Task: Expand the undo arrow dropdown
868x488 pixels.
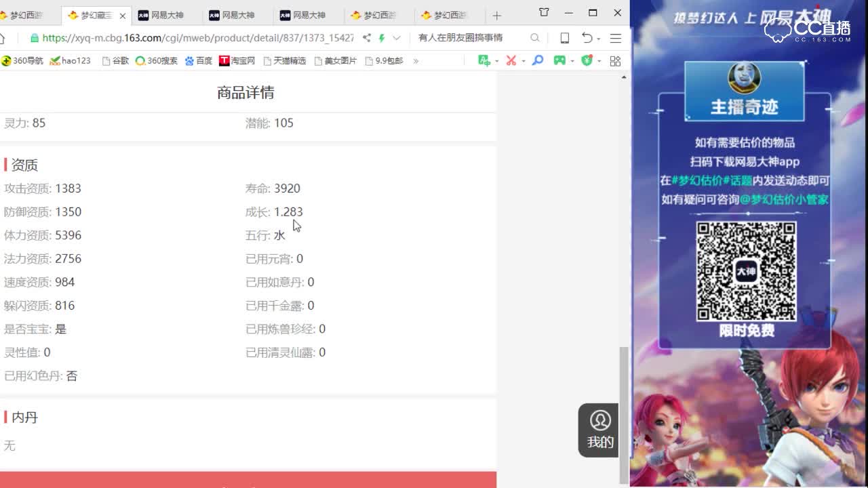Action: coord(599,39)
